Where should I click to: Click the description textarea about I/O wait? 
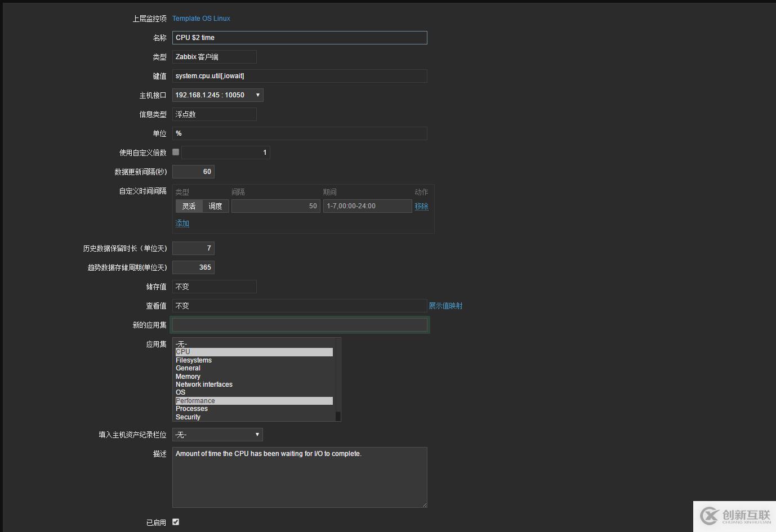pos(300,477)
